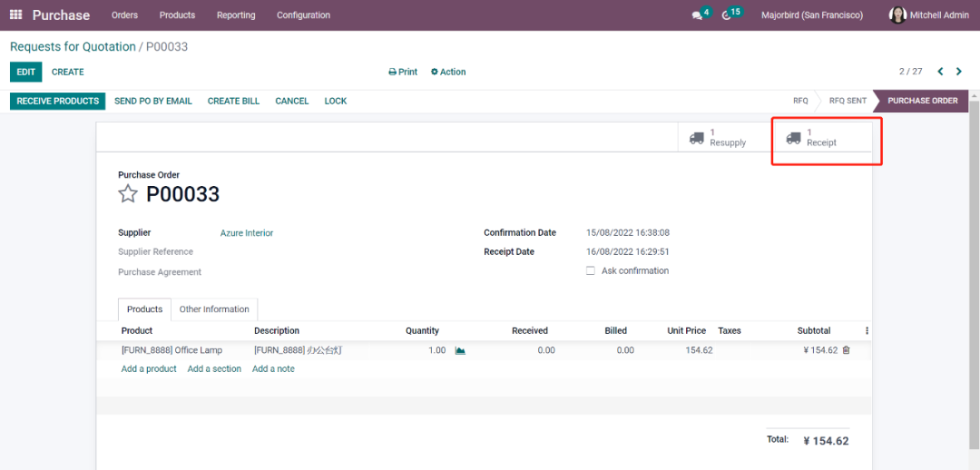Expand the Action dropdown
The height and width of the screenshot is (470, 980).
pyautogui.click(x=448, y=72)
